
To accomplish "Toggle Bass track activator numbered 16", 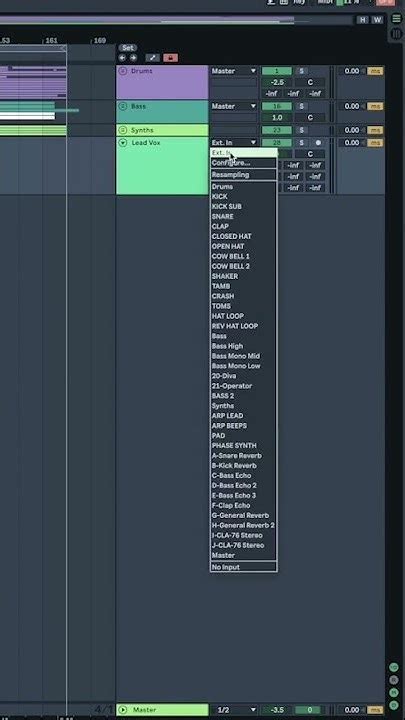I will coord(276,107).
